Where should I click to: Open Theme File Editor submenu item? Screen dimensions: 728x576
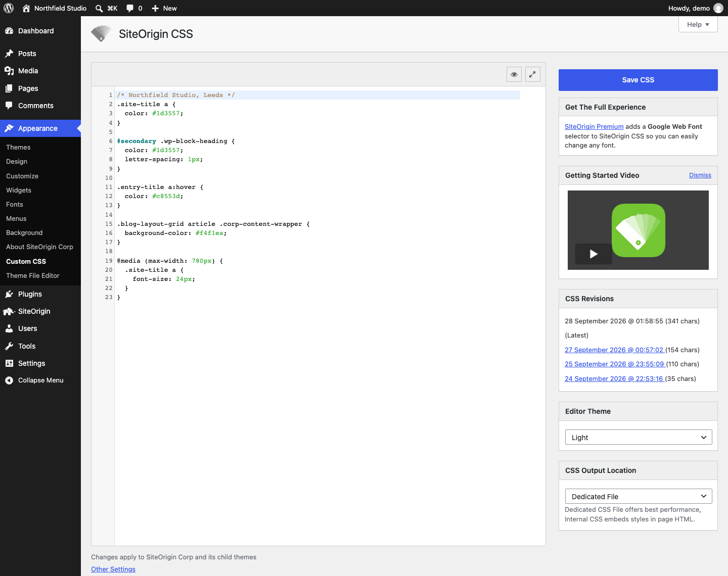tap(33, 275)
